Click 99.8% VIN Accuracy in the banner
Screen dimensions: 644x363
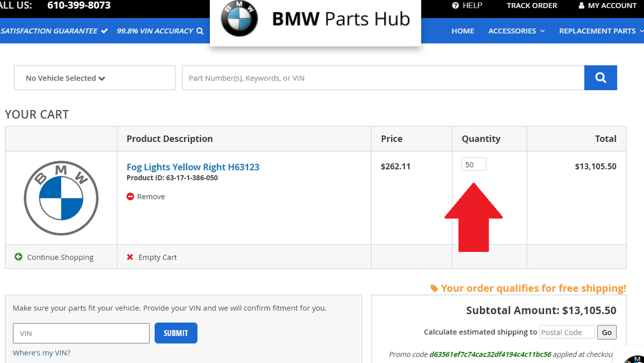pos(155,31)
